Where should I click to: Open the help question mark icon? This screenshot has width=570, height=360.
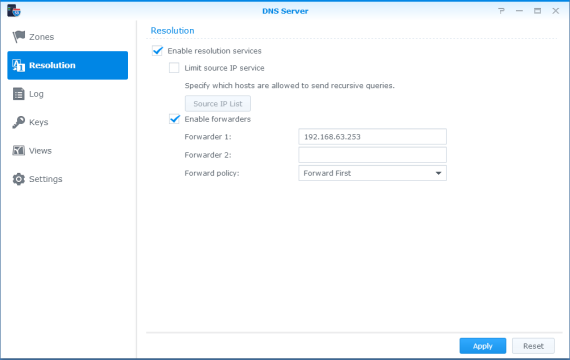(x=501, y=11)
